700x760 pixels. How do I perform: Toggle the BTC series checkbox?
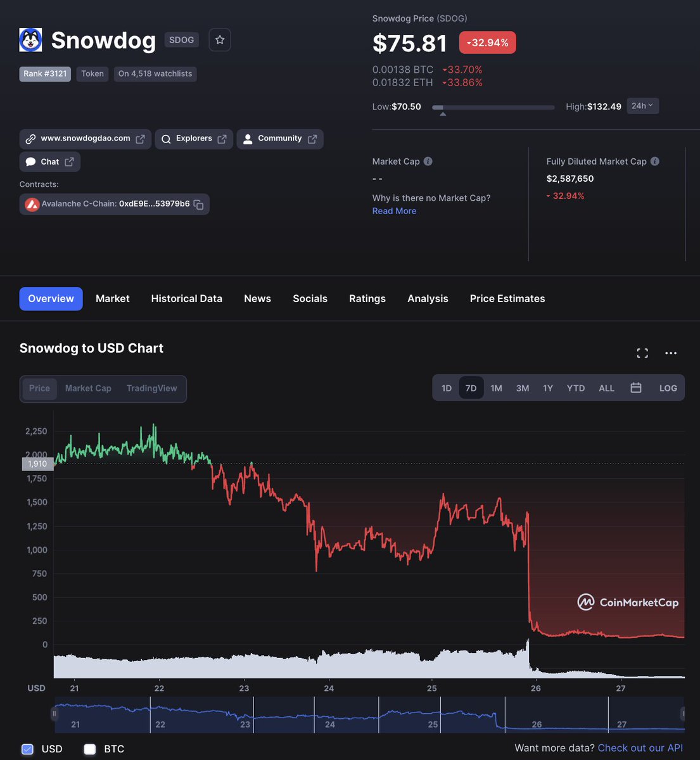click(x=90, y=749)
